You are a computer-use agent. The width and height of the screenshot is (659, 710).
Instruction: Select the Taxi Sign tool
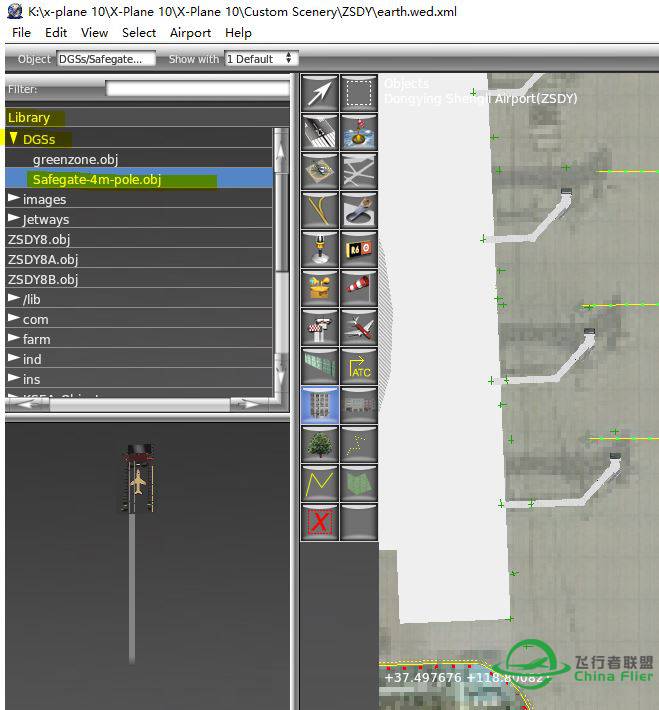point(359,249)
